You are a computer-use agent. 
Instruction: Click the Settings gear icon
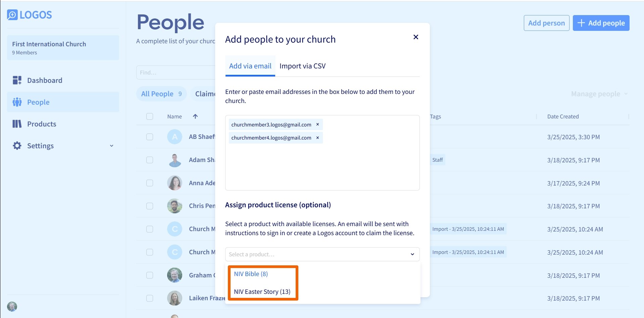[17, 146]
